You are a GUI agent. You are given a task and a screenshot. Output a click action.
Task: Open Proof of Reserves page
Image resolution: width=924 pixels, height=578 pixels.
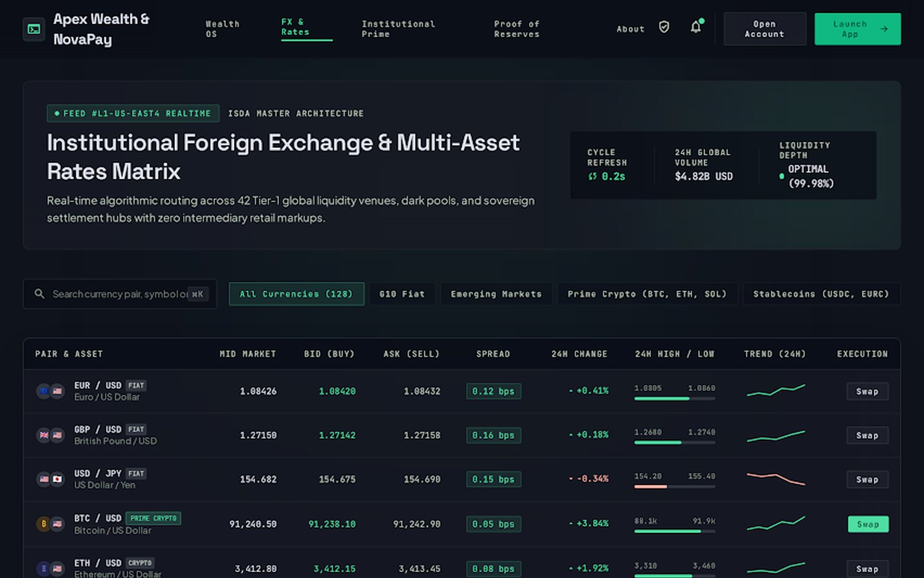click(x=517, y=29)
